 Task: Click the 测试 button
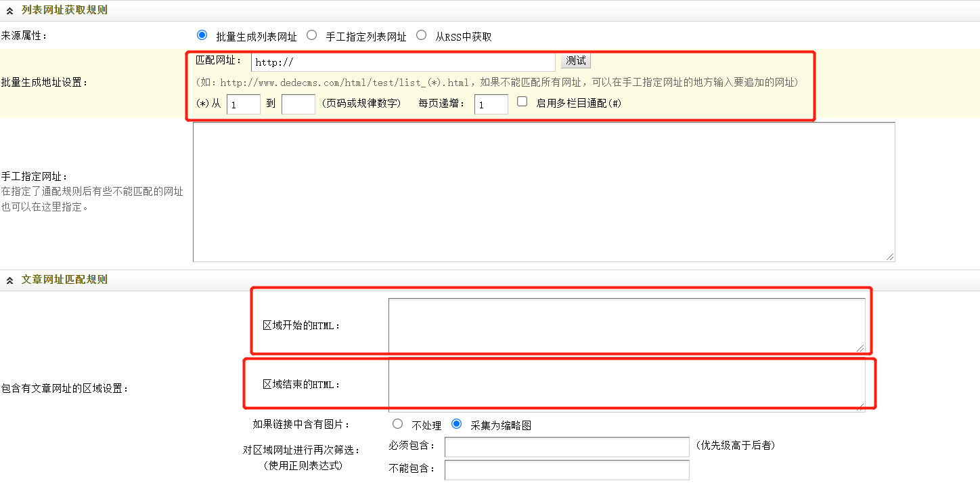click(576, 61)
